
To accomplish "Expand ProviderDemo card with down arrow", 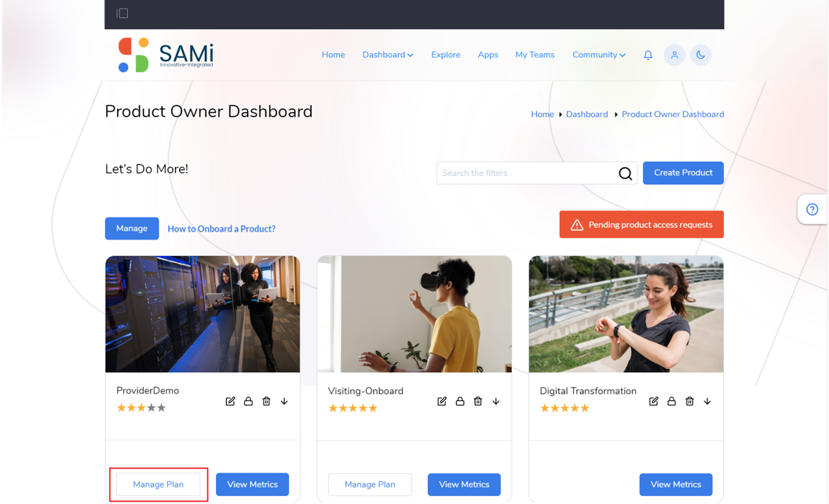I will [284, 401].
